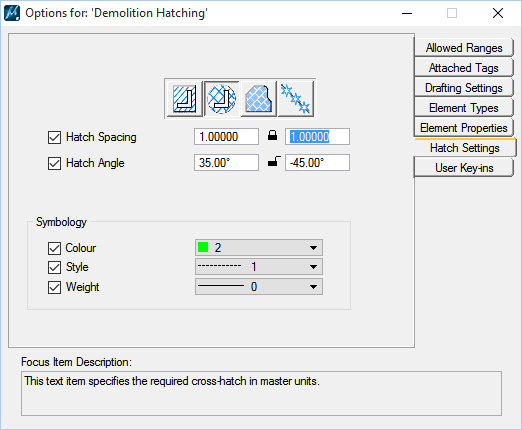Screen dimensions: 522x430
Task: Open the Colour dropdown
Action: [x=259, y=248]
